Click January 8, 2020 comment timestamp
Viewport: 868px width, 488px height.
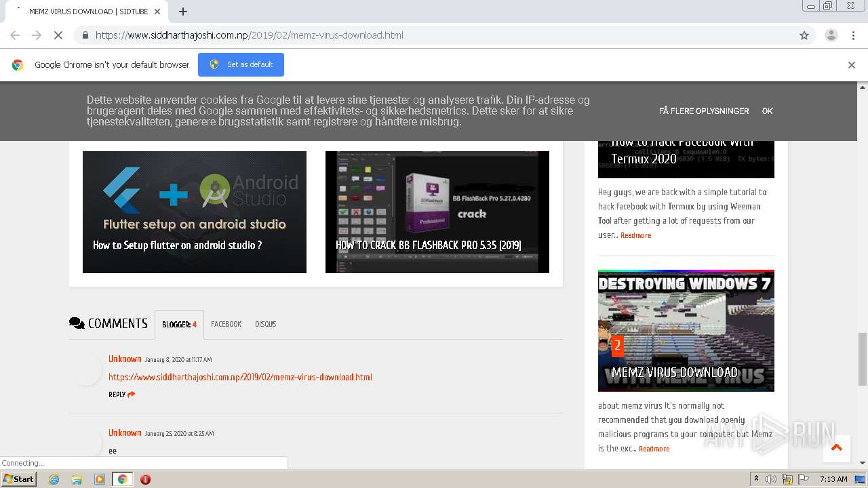[x=178, y=359]
